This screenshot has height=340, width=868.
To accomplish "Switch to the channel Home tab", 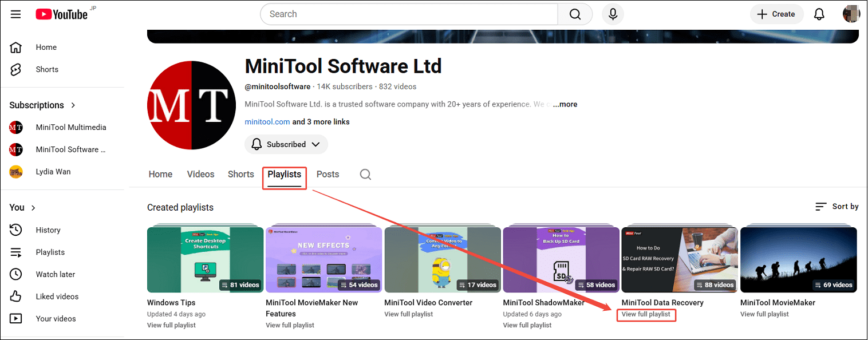I will [x=160, y=175].
